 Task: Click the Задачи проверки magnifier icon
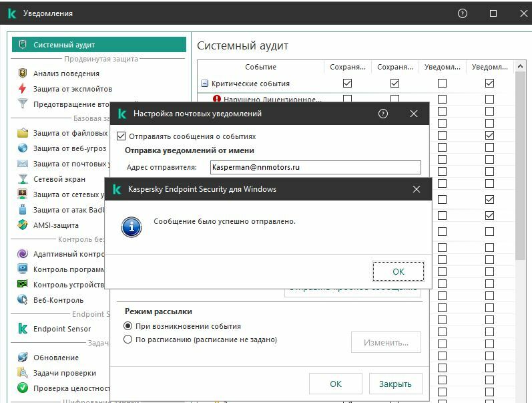tap(23, 372)
